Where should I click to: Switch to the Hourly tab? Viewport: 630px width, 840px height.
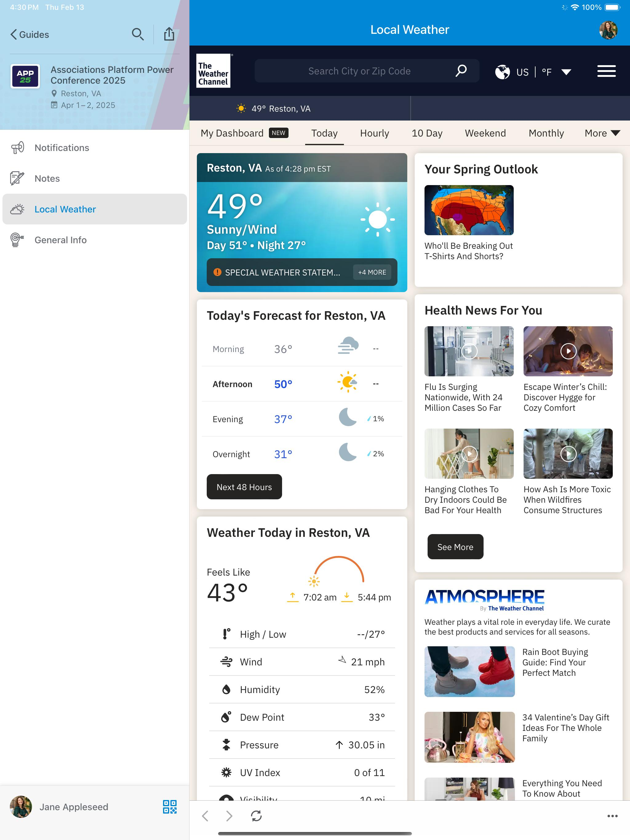(374, 133)
